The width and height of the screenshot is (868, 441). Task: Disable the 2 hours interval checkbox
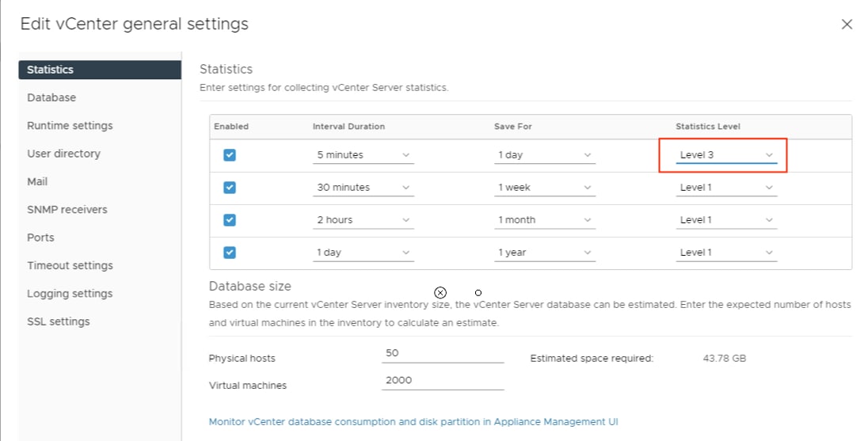click(x=230, y=219)
